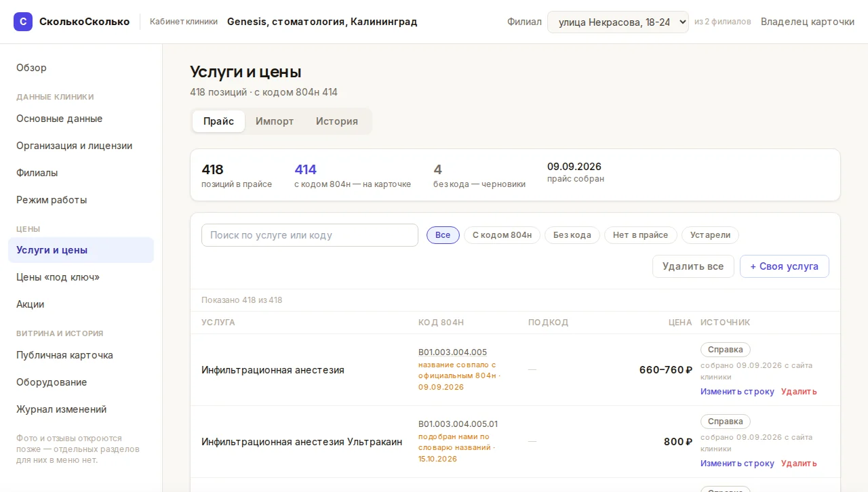Open Режим работы settings
Viewport: 868px width, 492px height.
pyautogui.click(x=81, y=200)
